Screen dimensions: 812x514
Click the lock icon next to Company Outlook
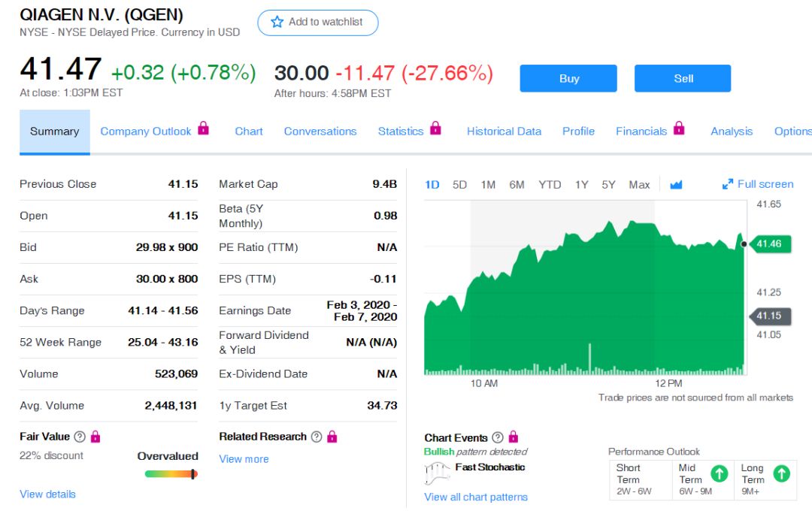tap(204, 128)
